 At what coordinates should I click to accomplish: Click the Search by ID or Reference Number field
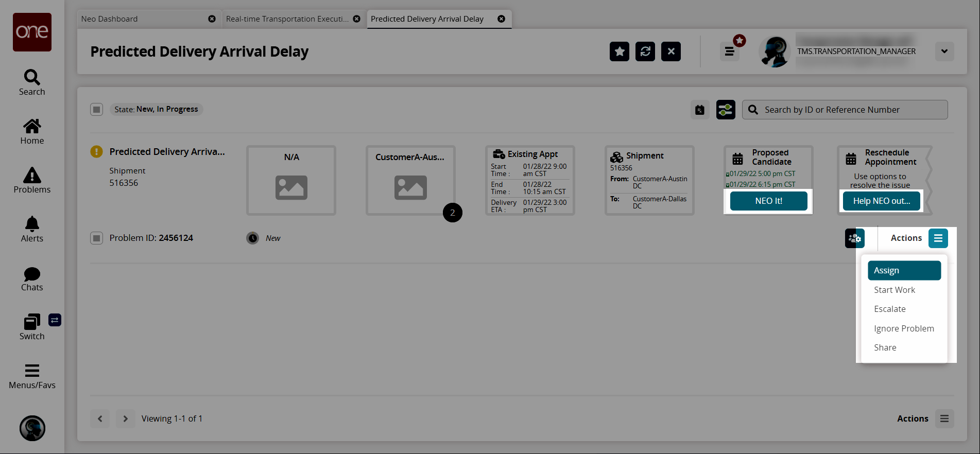(x=845, y=110)
